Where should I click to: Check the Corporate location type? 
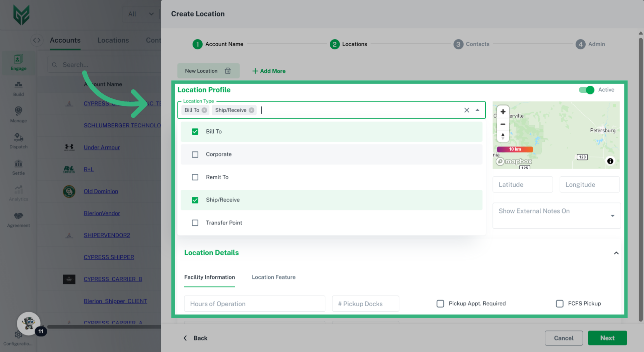pos(195,155)
